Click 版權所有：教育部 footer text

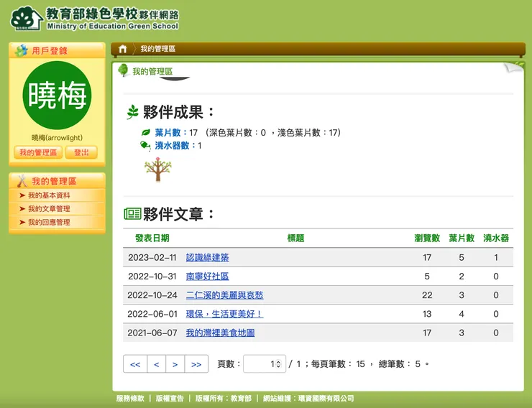tap(224, 399)
